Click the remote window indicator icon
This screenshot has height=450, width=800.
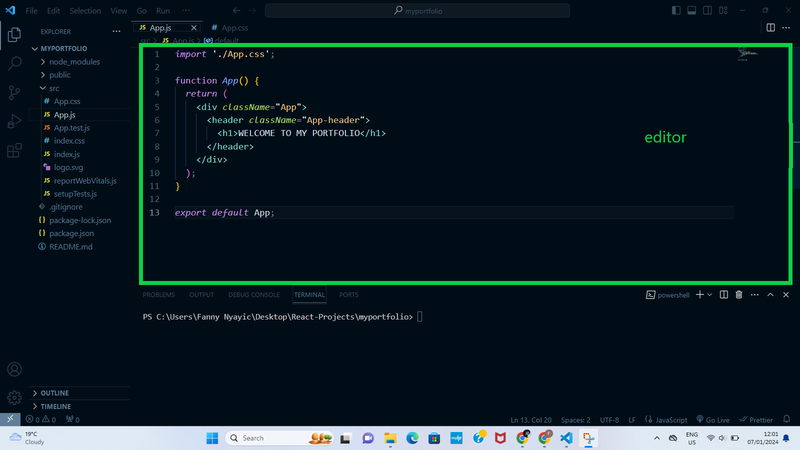(10, 419)
